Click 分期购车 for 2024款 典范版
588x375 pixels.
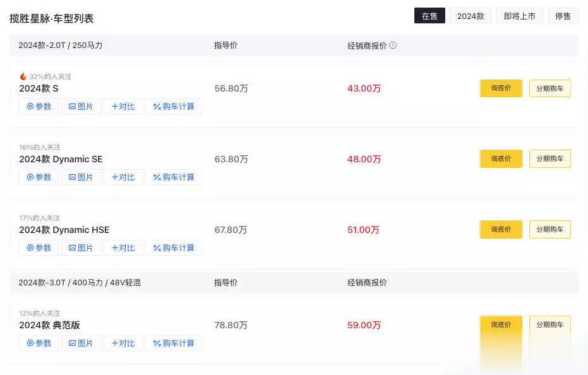549,324
